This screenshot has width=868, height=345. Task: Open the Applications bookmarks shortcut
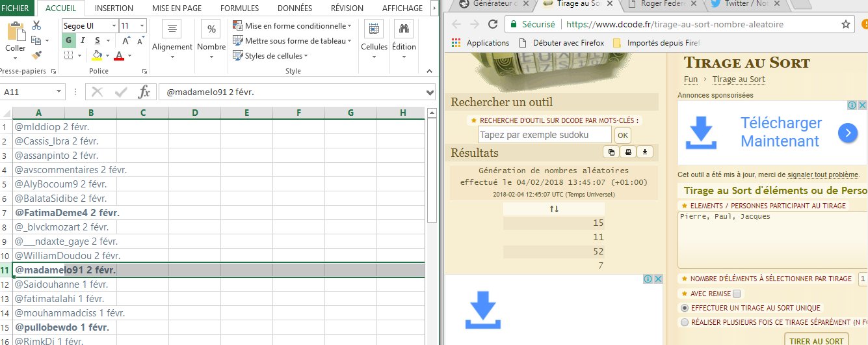481,43
